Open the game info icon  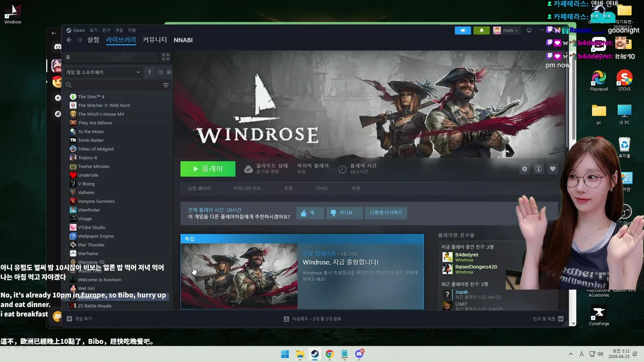point(539,169)
